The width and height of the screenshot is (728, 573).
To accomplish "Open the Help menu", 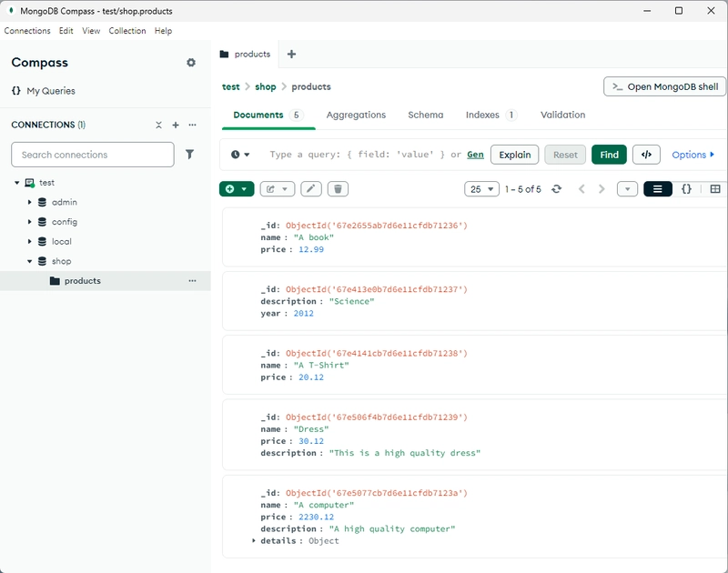I will click(163, 31).
